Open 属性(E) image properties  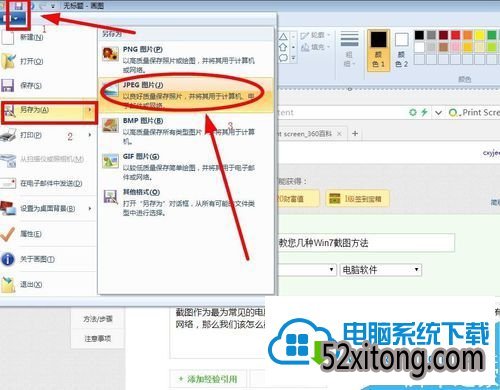(48, 234)
